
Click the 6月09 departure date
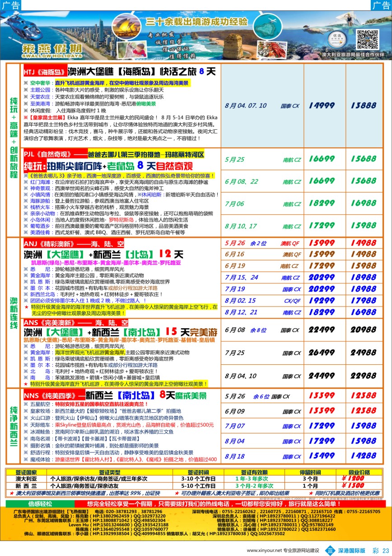234,411
